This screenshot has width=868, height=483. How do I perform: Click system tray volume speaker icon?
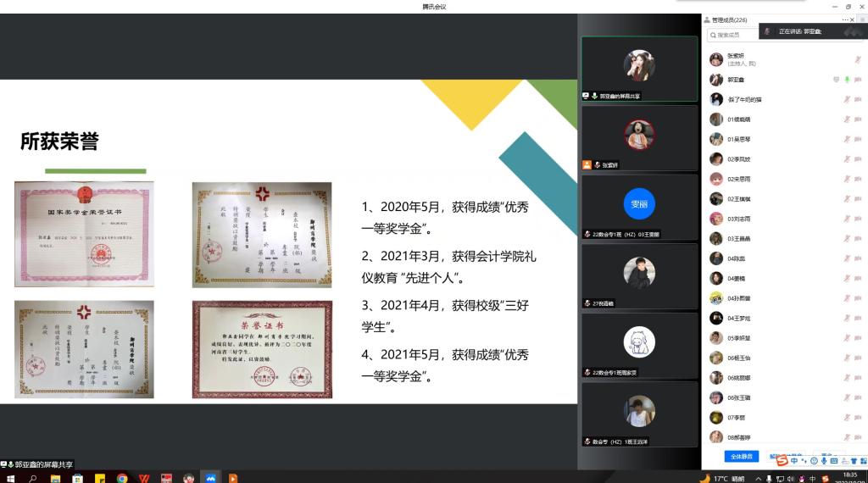(x=791, y=479)
